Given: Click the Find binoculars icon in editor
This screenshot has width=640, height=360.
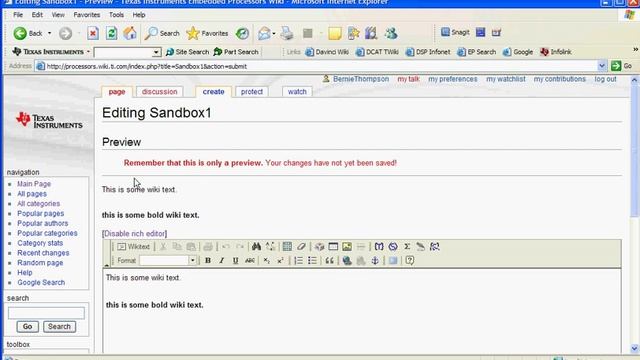Looking at the screenshot, I should [256, 247].
